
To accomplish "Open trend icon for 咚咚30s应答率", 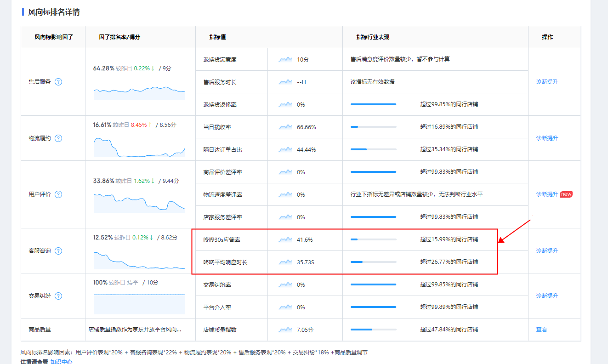I will click(285, 239).
